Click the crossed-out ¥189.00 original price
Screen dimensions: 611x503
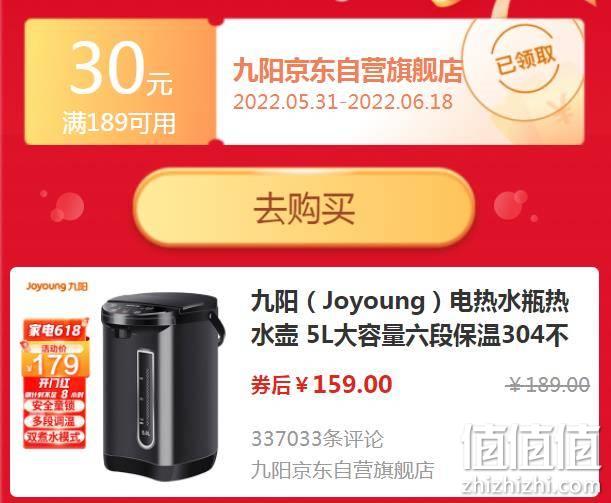(549, 385)
